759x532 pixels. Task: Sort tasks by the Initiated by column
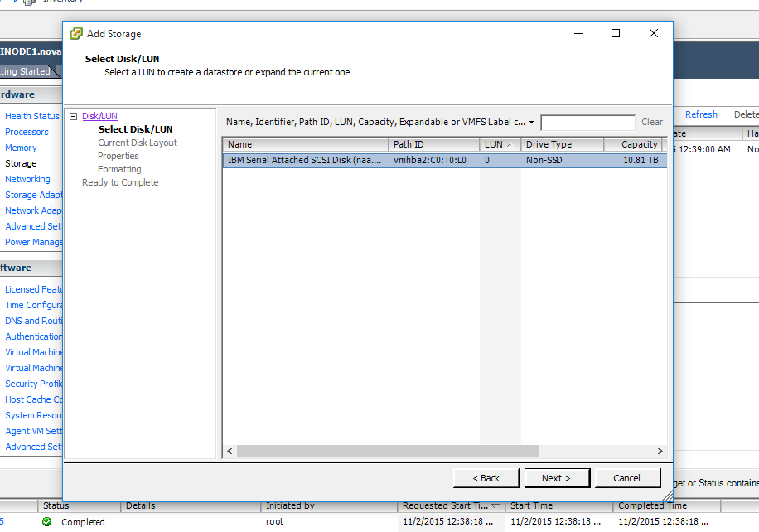click(329, 505)
